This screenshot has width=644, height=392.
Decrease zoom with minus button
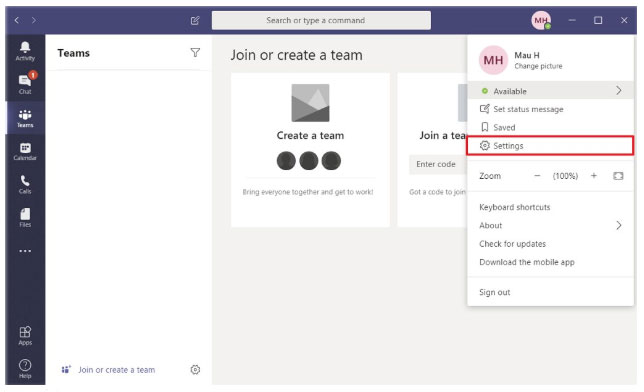pyautogui.click(x=537, y=176)
